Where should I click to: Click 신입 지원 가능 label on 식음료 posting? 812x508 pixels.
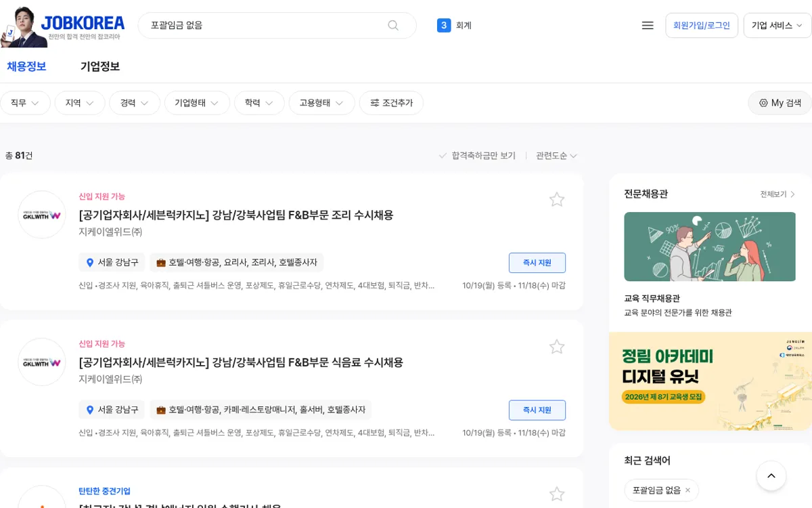click(x=101, y=344)
